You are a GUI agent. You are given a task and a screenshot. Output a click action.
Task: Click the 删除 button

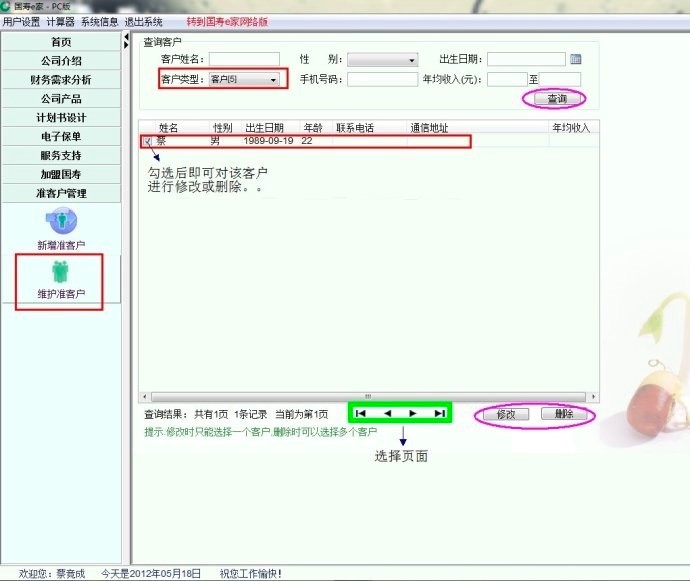tap(564, 414)
